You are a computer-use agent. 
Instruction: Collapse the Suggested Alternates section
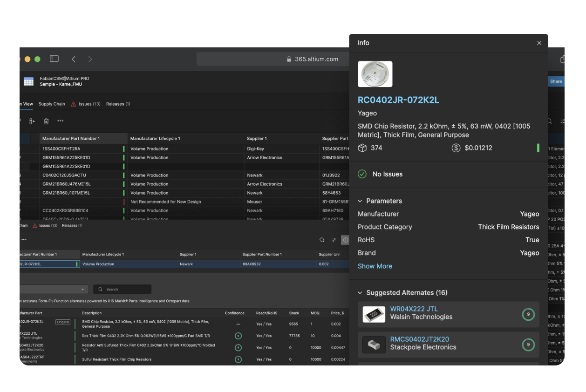360,293
